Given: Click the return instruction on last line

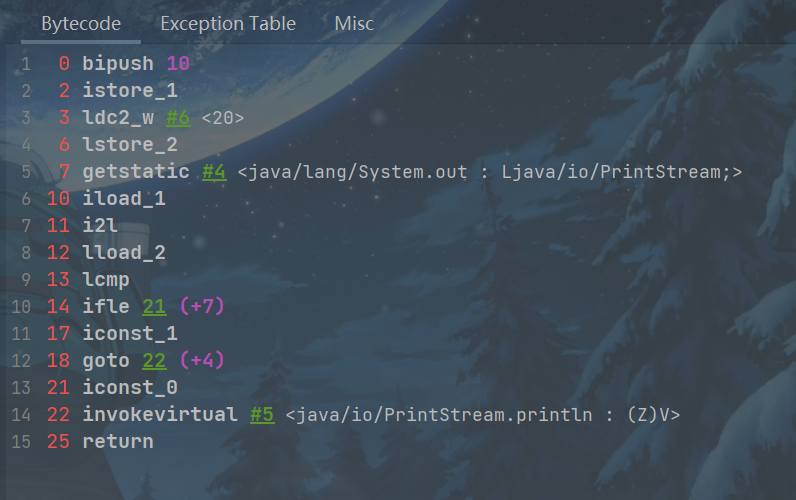Looking at the screenshot, I should tap(118, 441).
